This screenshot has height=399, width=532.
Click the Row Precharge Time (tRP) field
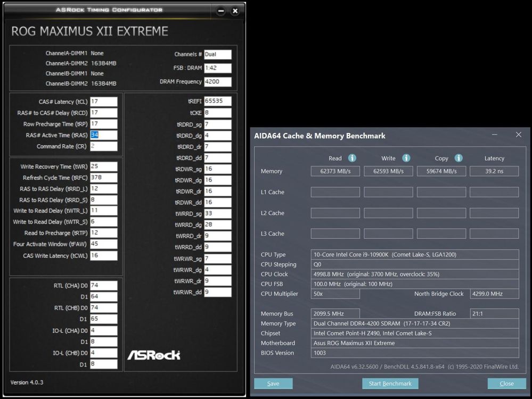104,124
